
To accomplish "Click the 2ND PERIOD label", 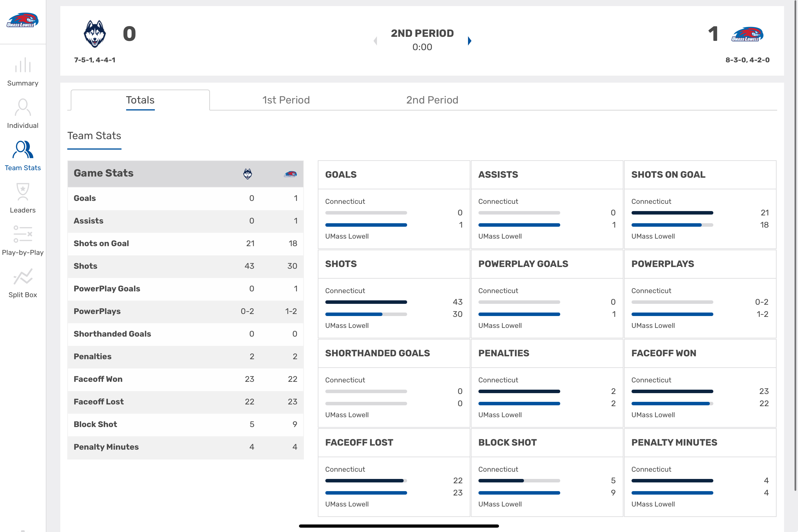I will pyautogui.click(x=422, y=33).
